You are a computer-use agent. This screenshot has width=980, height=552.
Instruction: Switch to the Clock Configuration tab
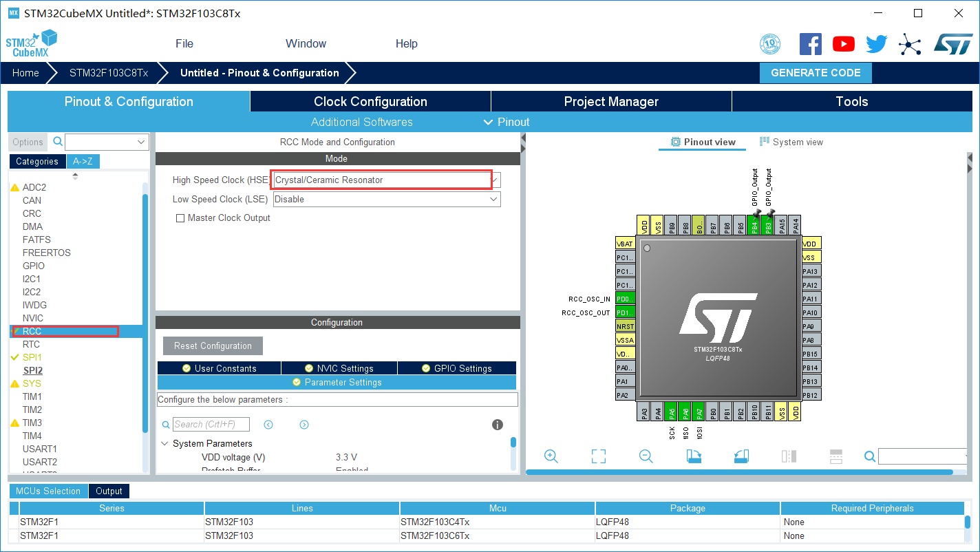[370, 102]
